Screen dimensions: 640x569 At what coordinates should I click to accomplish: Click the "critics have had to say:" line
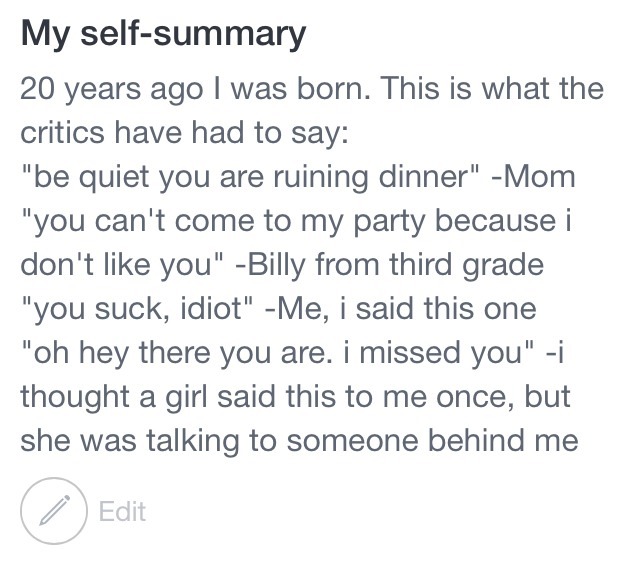[x=185, y=133]
